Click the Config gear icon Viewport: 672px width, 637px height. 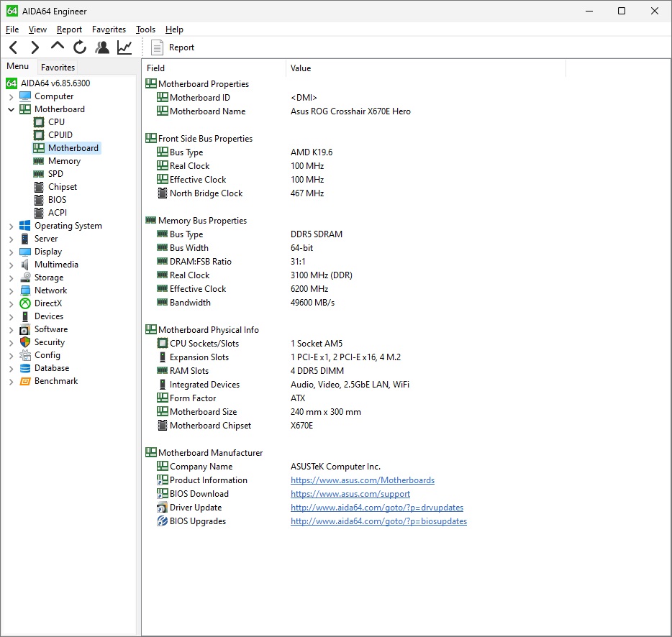point(25,355)
